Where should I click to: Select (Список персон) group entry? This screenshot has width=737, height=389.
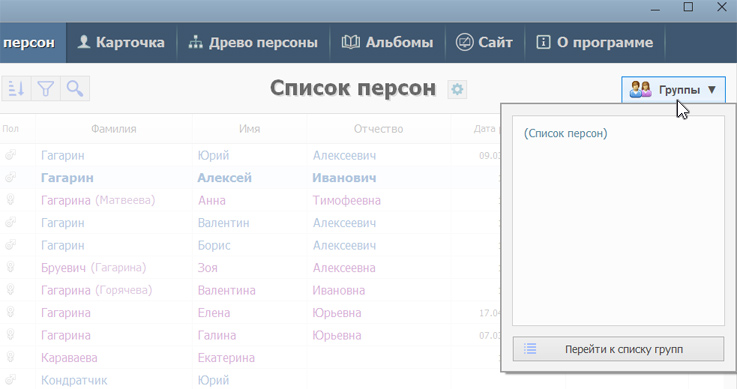[565, 133]
